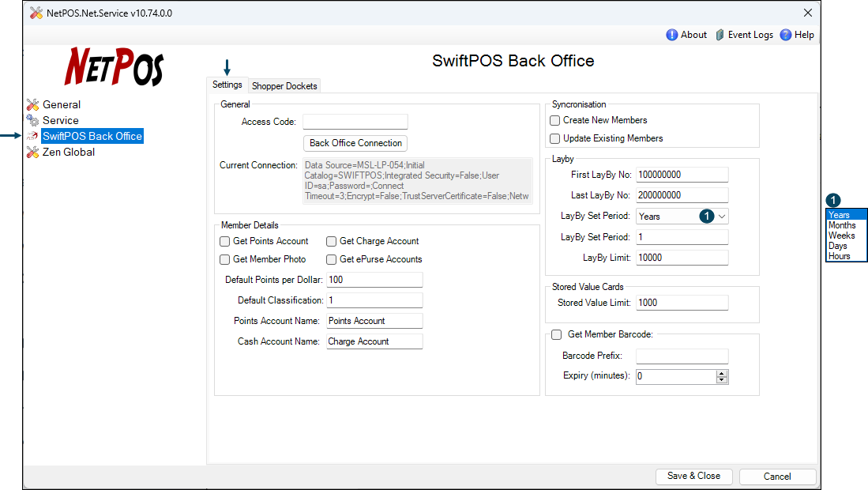This screenshot has width=868, height=490.
Task: Click the Back Office Connection button
Action: pos(355,143)
